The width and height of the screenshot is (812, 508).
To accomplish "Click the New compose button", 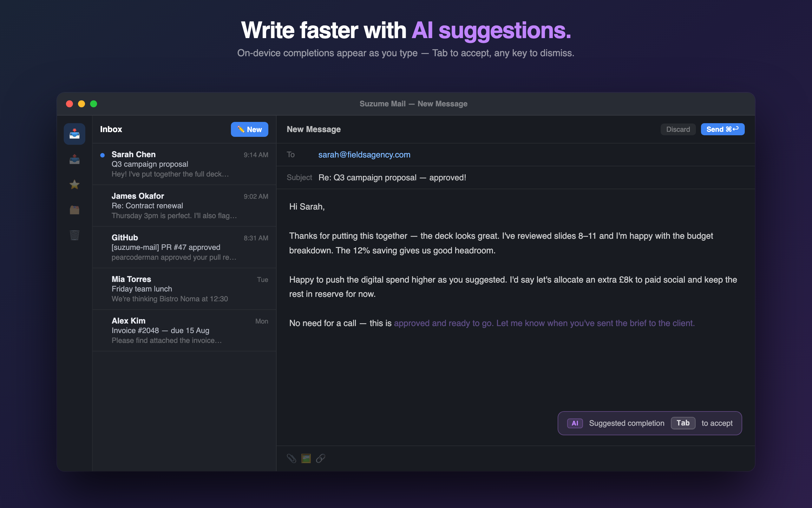I will pyautogui.click(x=249, y=129).
